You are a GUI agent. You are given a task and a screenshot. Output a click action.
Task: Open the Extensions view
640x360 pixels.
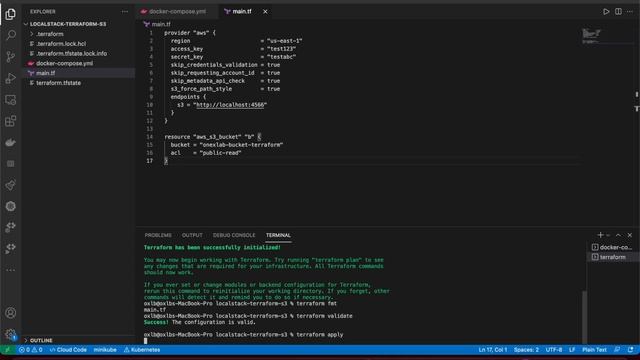click(11, 121)
